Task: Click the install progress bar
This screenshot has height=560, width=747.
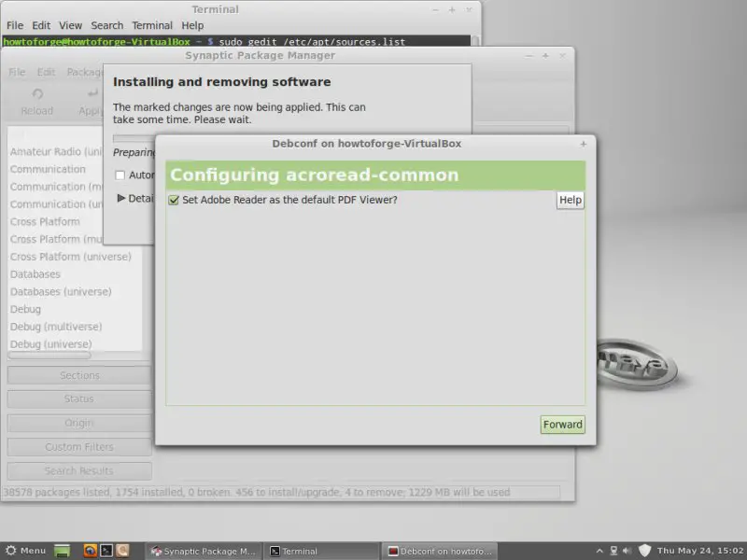Action: (134, 138)
